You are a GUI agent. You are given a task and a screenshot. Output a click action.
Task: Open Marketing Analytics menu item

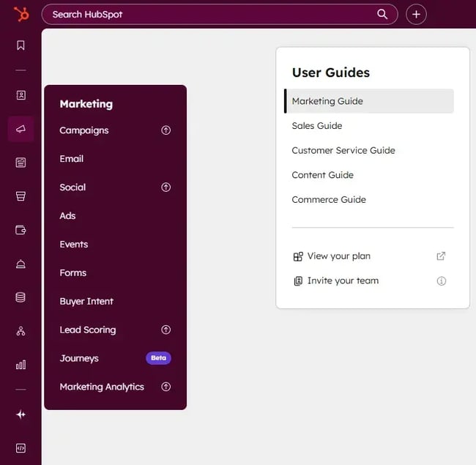[102, 387]
